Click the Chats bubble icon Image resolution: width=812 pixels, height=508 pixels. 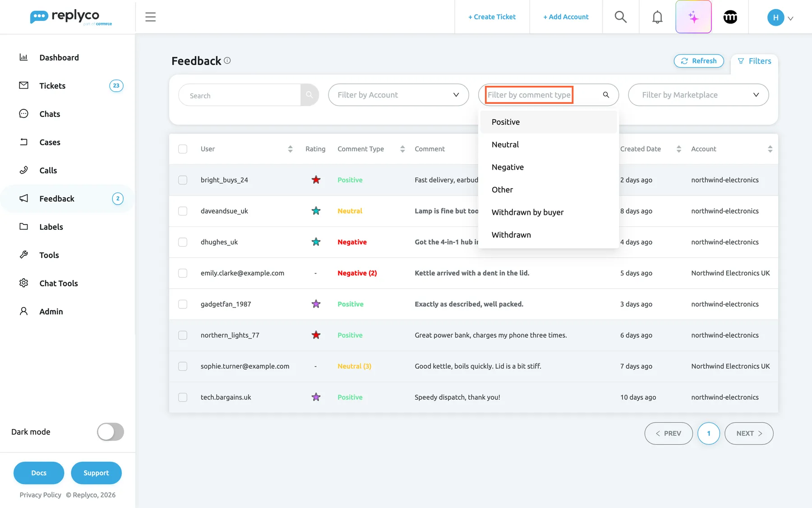tap(23, 113)
